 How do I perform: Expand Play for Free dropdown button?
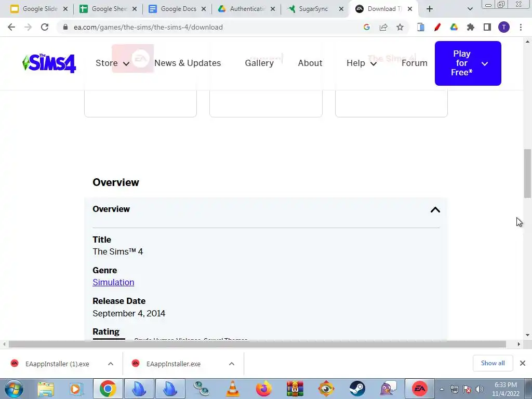(468, 63)
